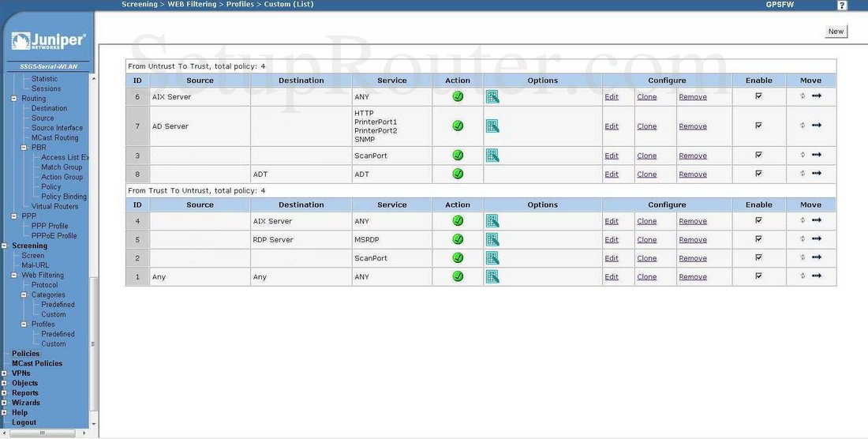Click green permit action icon for ID 6
This screenshot has width=868, height=439.
458,96
